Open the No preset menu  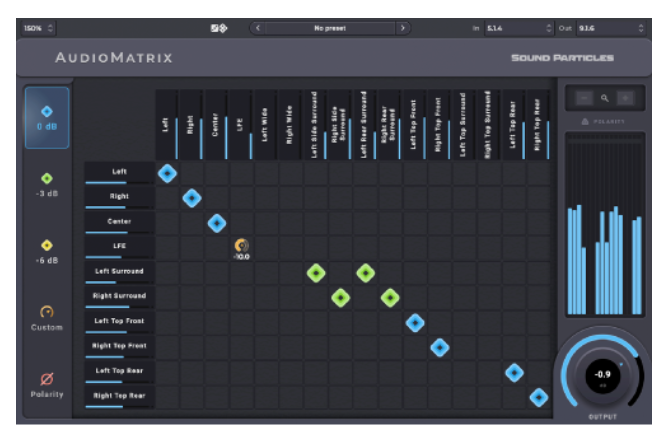[x=329, y=28]
